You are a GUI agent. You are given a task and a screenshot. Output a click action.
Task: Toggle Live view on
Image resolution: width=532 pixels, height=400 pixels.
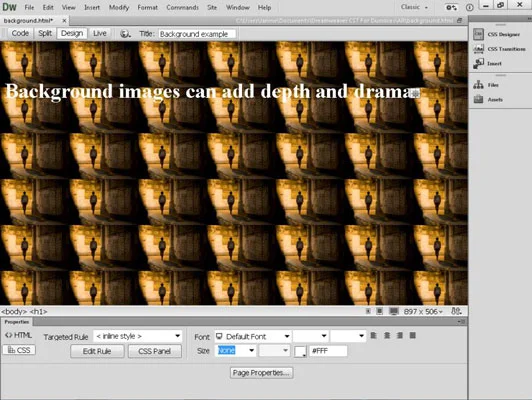pos(100,33)
